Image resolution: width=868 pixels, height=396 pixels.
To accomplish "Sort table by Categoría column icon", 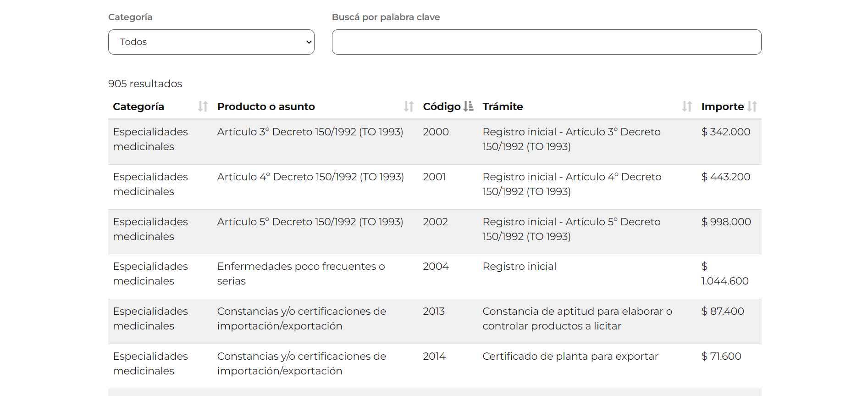I will coord(203,106).
